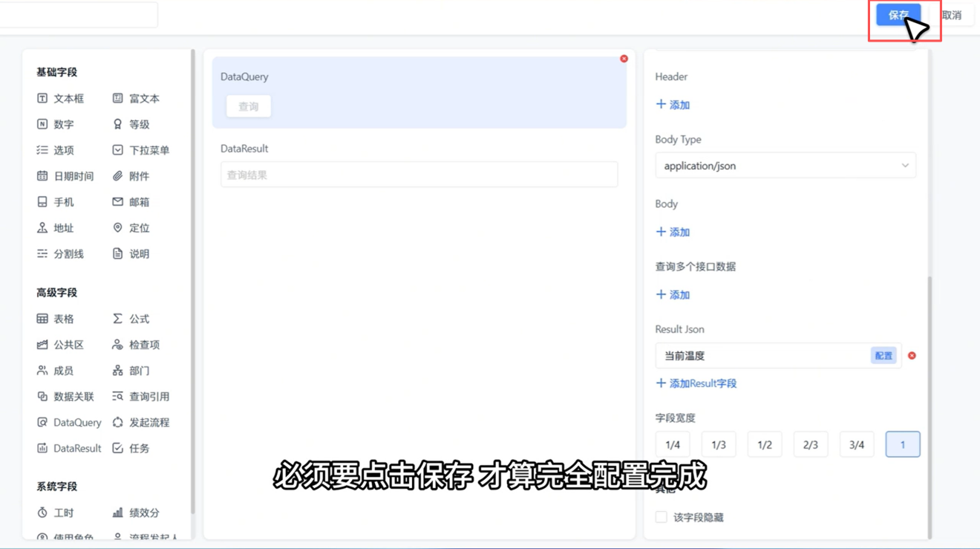Add a 地址 address field
This screenshot has width=980, height=549.
(x=56, y=228)
